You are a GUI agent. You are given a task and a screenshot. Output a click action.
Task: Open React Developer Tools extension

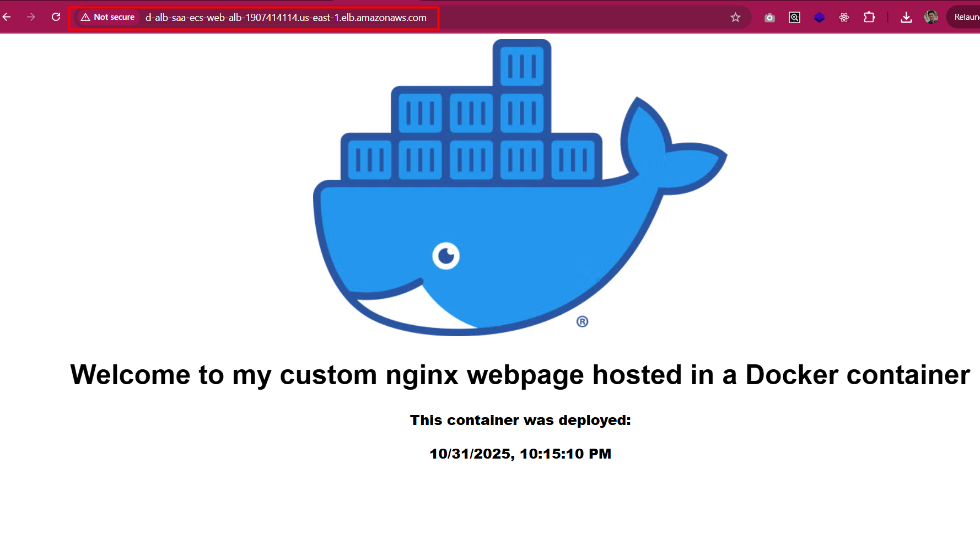[844, 18]
